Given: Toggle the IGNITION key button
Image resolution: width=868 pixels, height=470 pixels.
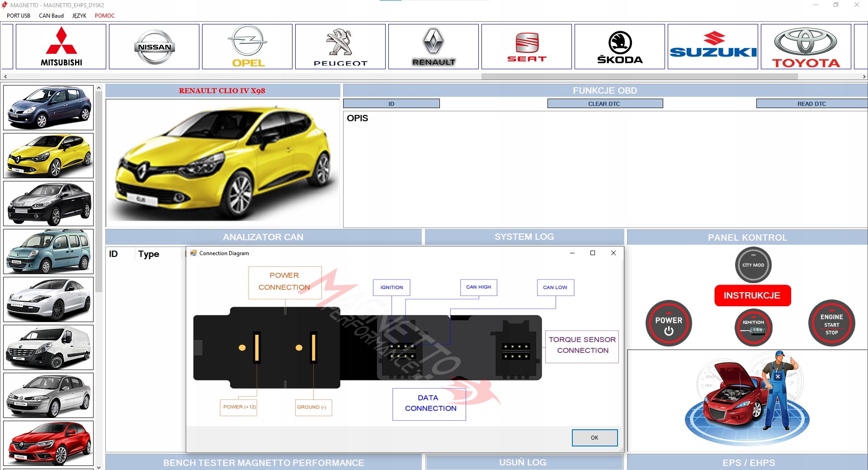Looking at the screenshot, I should (753, 328).
